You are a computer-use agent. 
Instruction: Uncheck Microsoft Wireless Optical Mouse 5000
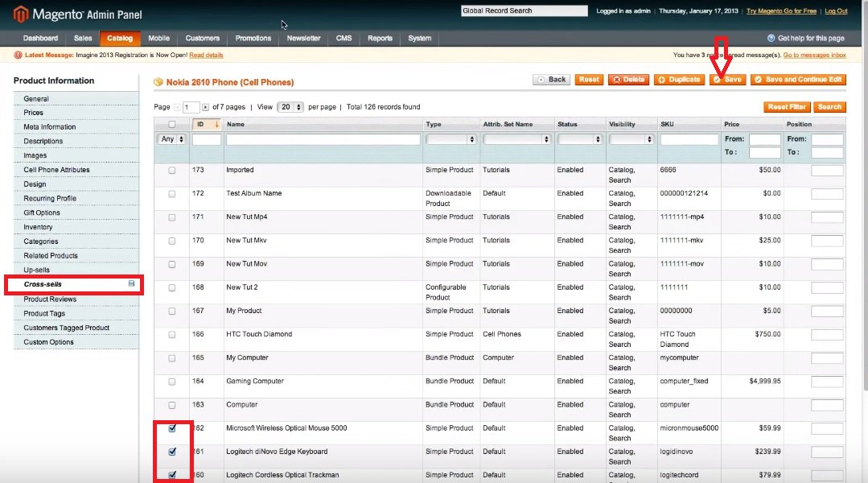coord(172,429)
